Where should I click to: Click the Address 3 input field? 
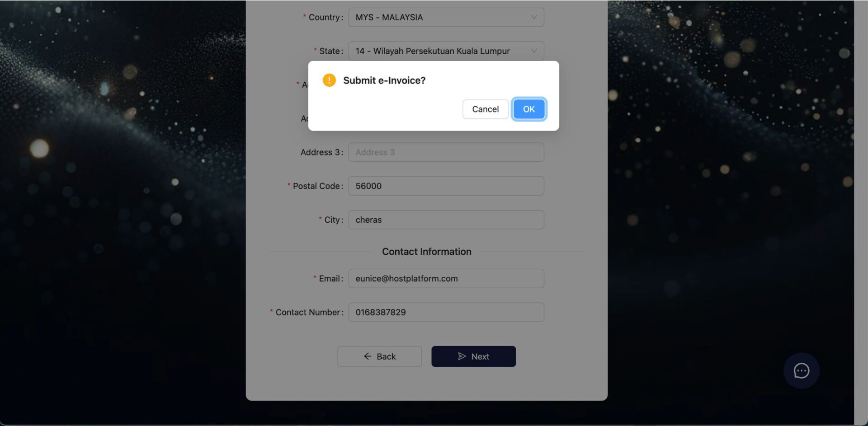pos(446,152)
